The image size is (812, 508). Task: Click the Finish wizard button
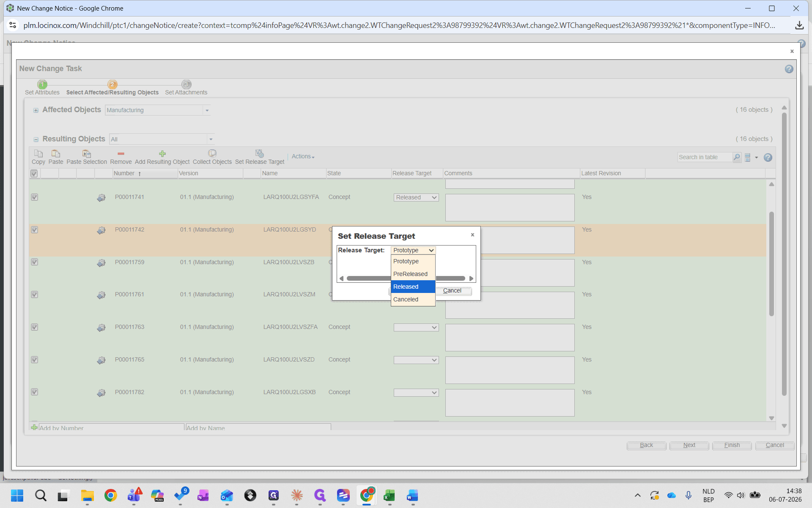[x=732, y=445]
